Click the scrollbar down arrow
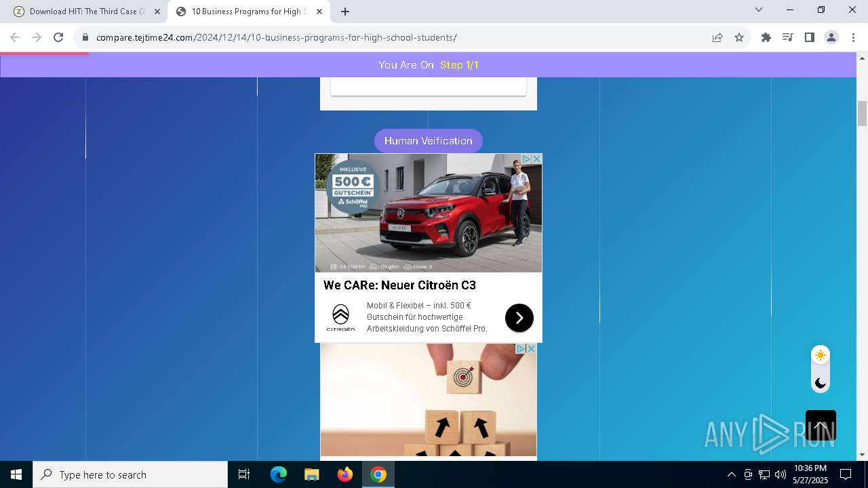Screen dimensions: 868x488 863,455
